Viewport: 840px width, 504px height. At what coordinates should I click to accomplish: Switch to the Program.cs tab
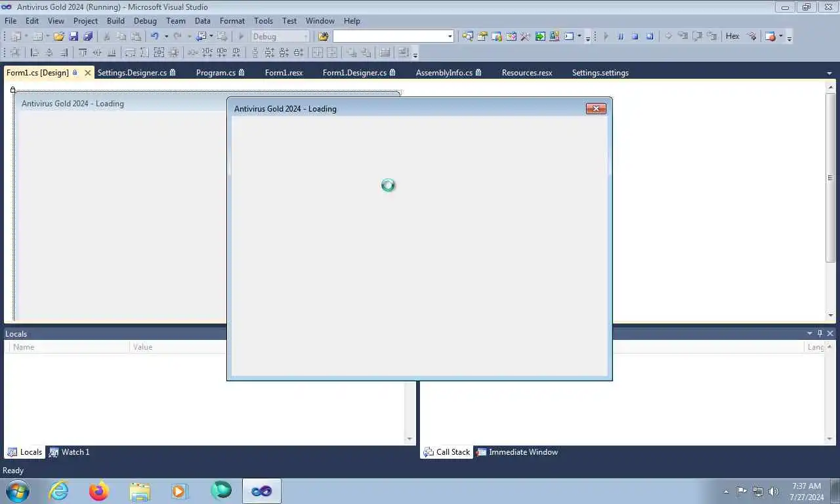220,73
